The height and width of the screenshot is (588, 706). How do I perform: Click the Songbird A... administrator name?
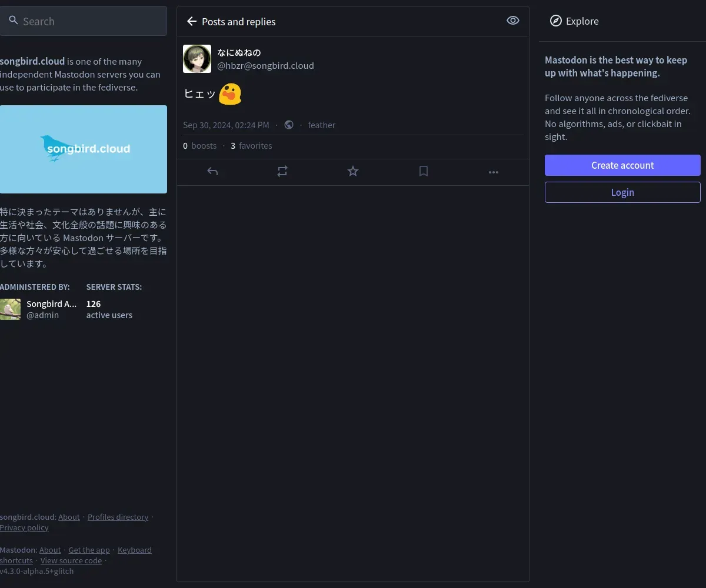[x=52, y=303]
